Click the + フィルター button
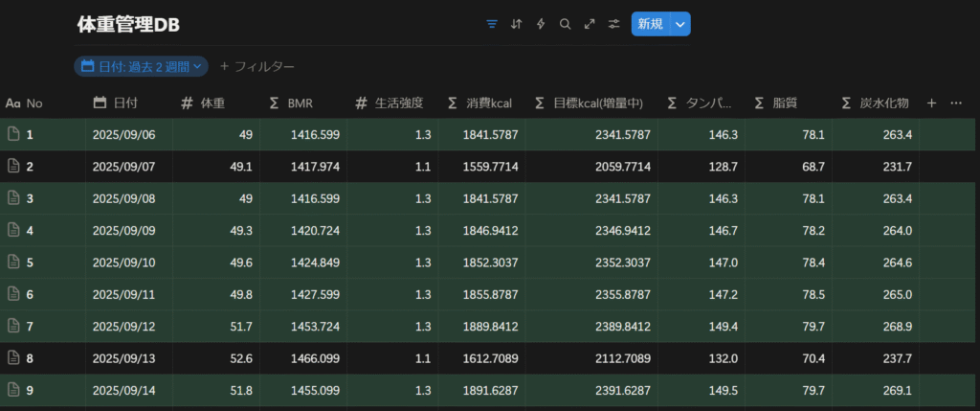The height and width of the screenshot is (411, 980). click(256, 66)
